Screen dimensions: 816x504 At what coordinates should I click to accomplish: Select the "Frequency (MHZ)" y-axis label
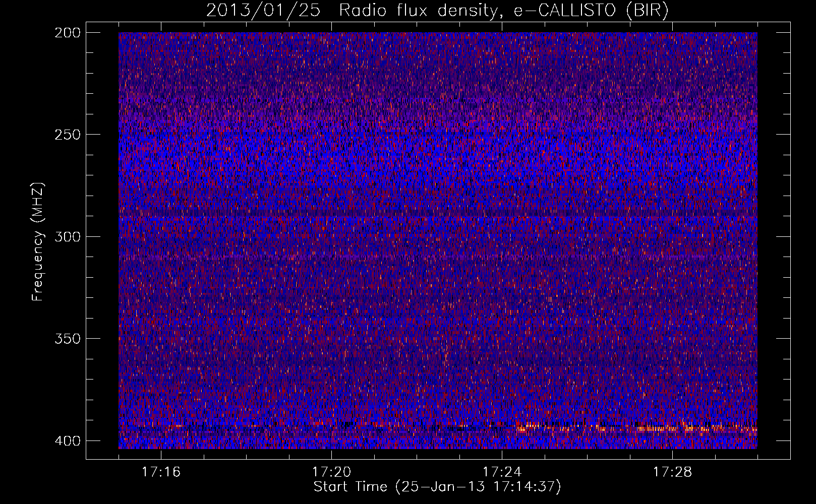click(x=38, y=241)
